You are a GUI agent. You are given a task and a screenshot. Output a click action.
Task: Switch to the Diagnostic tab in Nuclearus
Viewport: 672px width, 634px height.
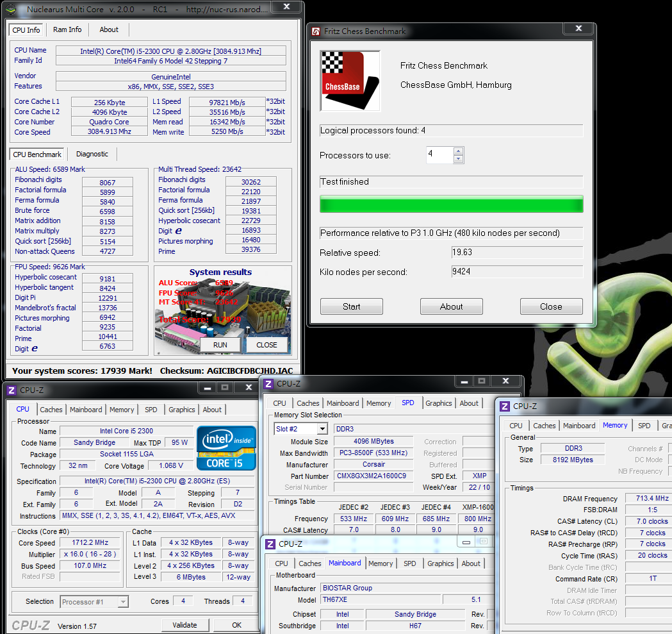tap(92, 154)
